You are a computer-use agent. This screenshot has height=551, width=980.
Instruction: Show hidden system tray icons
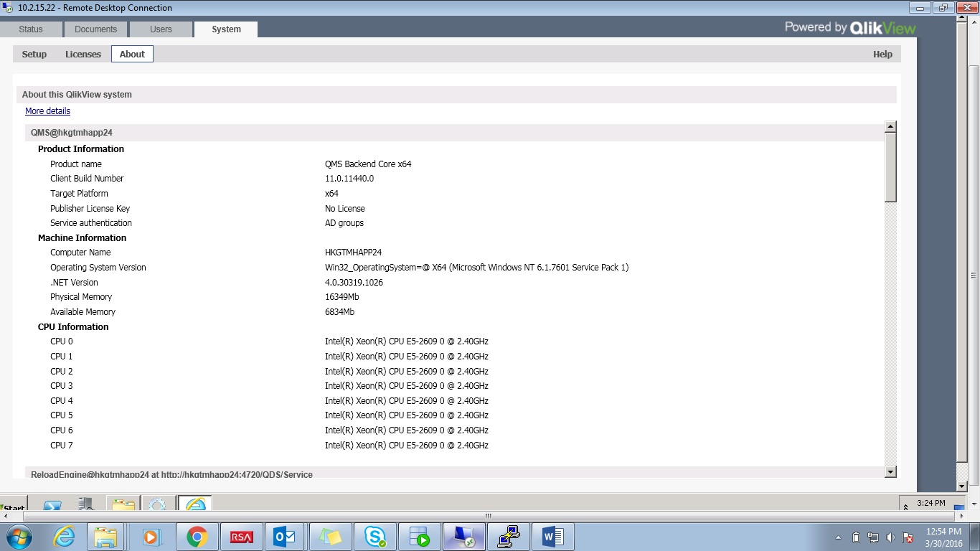click(x=839, y=537)
